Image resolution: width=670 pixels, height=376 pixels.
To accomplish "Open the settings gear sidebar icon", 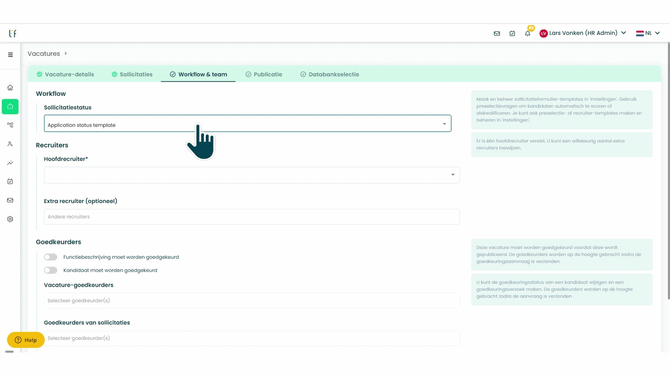I will (x=10, y=219).
